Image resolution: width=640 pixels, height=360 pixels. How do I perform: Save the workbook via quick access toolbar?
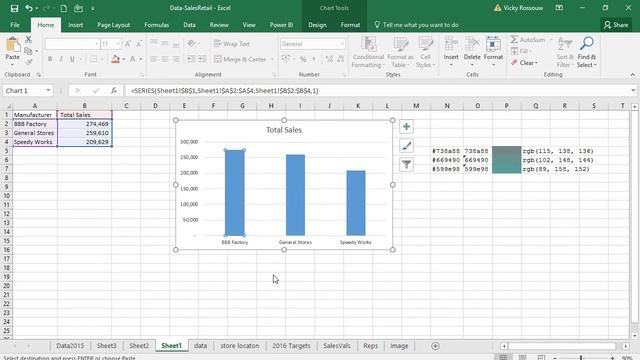14,8
